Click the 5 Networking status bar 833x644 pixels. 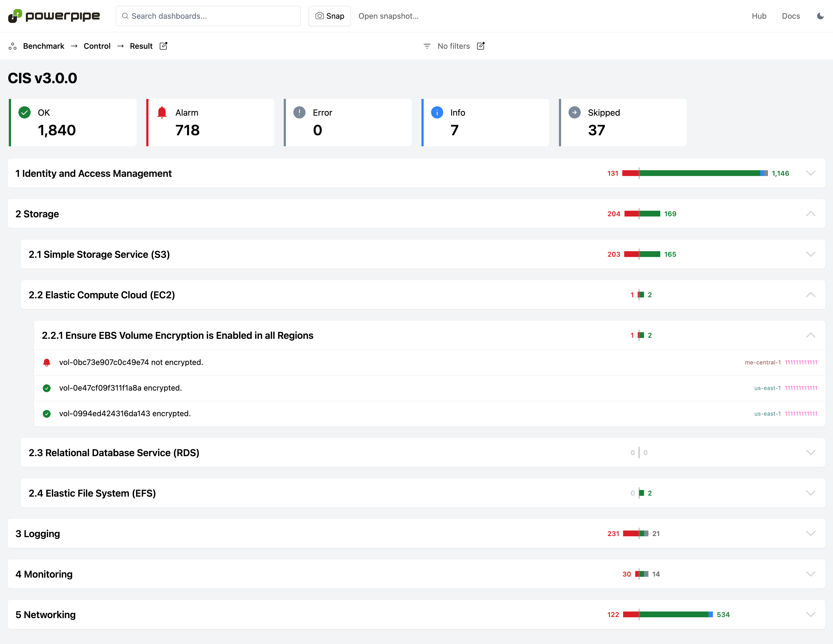pyautogui.click(x=668, y=615)
